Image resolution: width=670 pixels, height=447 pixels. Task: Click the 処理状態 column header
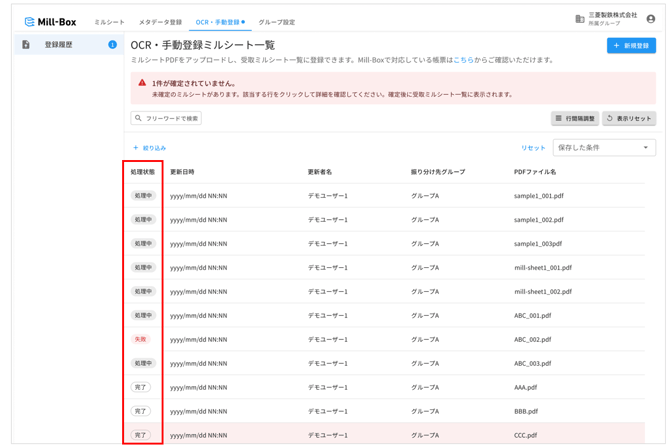click(x=143, y=172)
